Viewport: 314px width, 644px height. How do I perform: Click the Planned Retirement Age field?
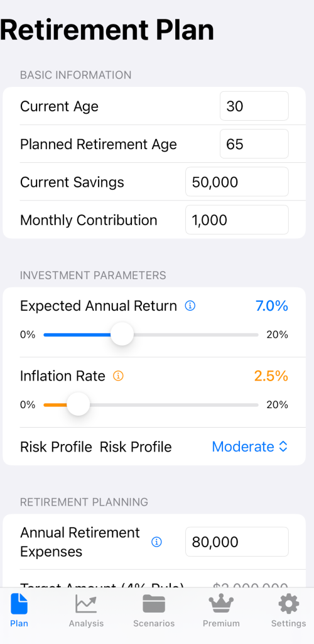[254, 144]
